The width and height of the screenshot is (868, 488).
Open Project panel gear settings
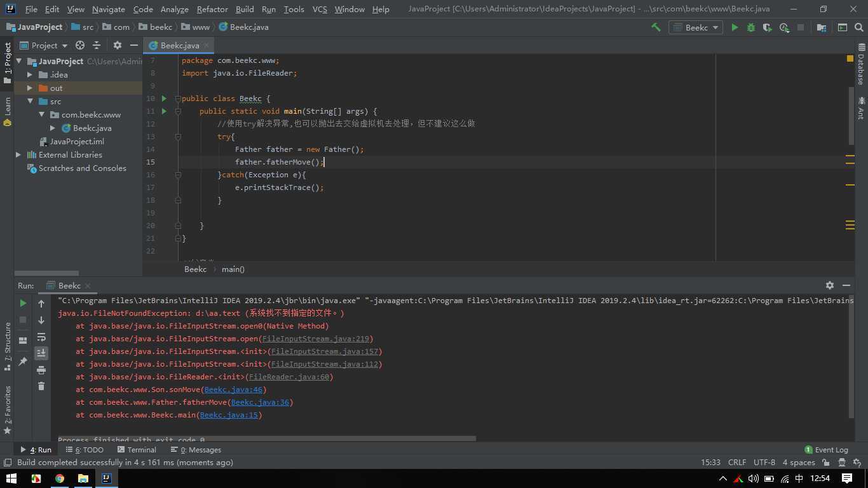point(117,45)
